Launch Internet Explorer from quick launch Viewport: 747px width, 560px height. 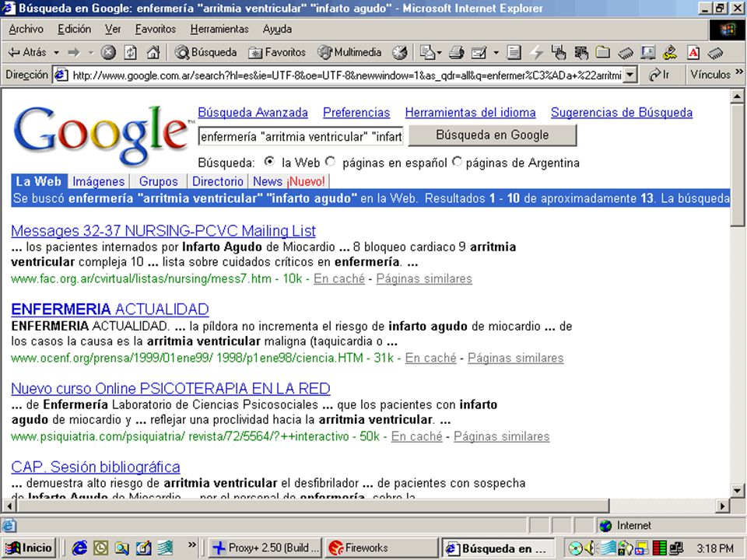point(79,548)
